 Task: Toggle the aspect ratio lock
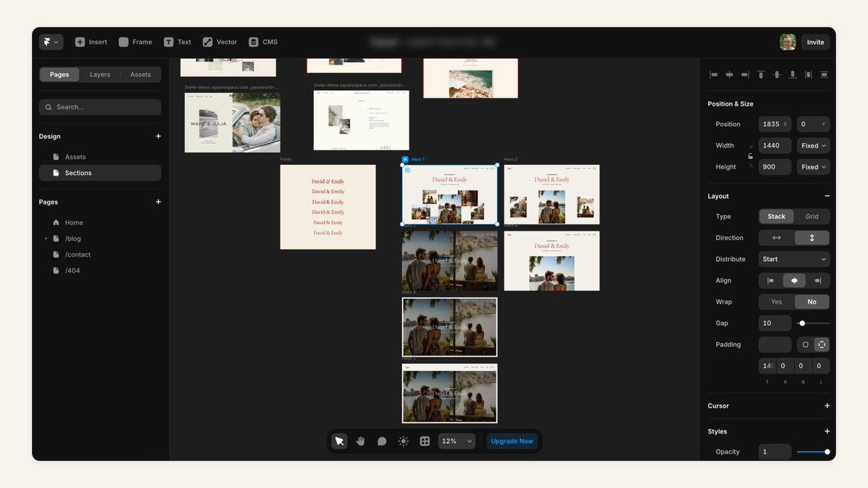pos(751,156)
